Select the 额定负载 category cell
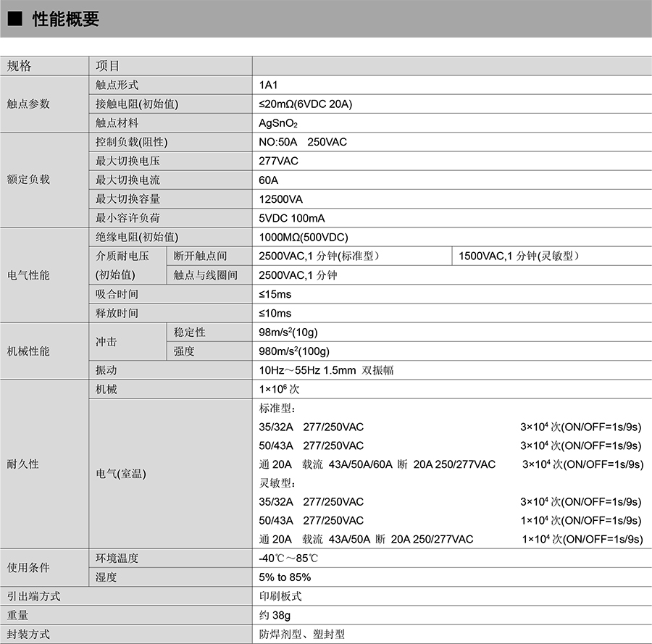The height and width of the screenshot is (644, 652). (29, 180)
